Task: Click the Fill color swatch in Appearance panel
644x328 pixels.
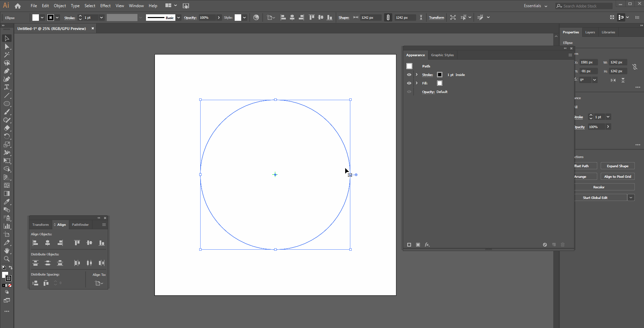Action: click(x=440, y=83)
